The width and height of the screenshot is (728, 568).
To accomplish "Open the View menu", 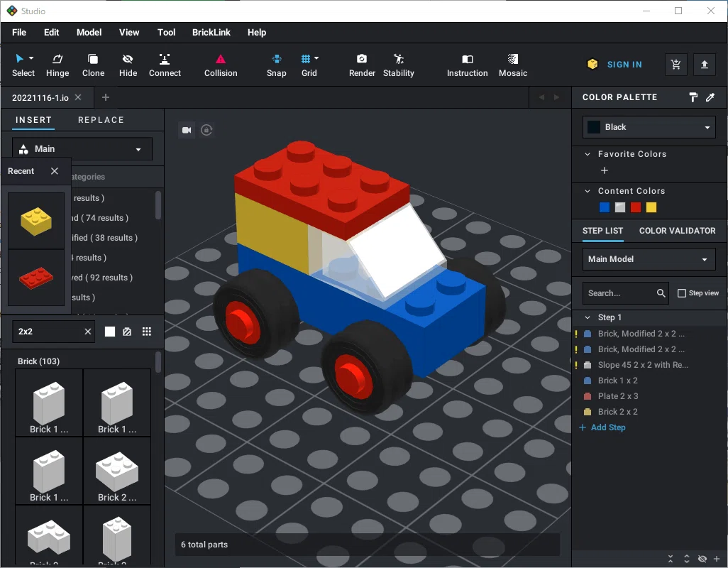I will [129, 33].
